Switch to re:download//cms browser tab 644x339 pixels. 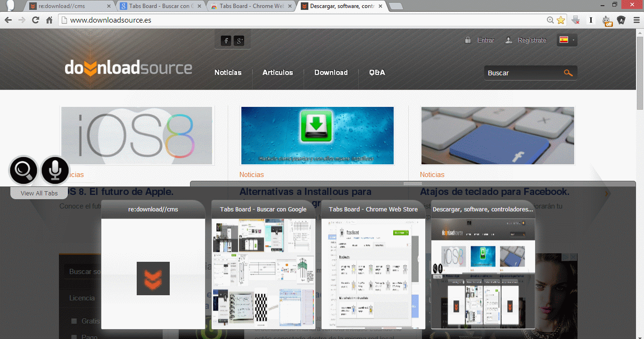click(69, 6)
